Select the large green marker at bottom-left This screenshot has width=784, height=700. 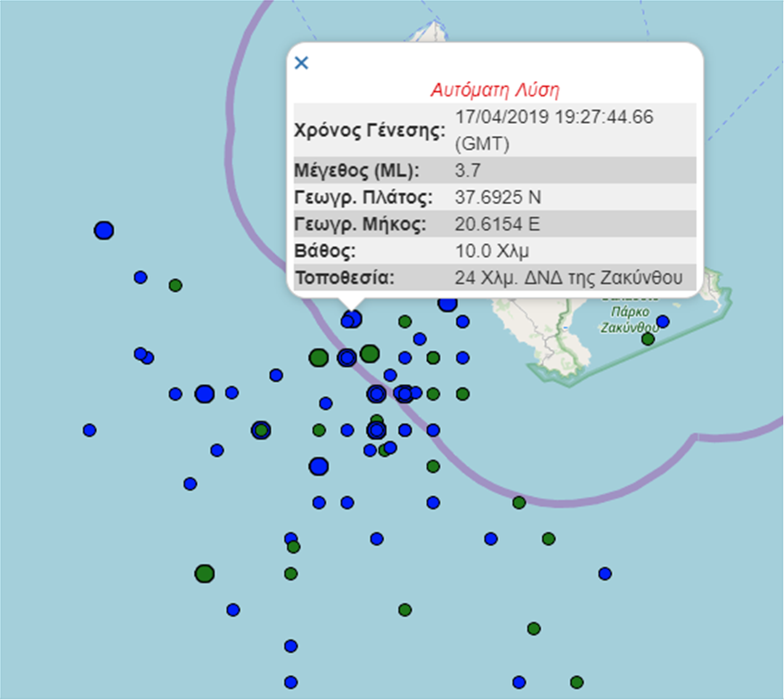[x=205, y=574]
